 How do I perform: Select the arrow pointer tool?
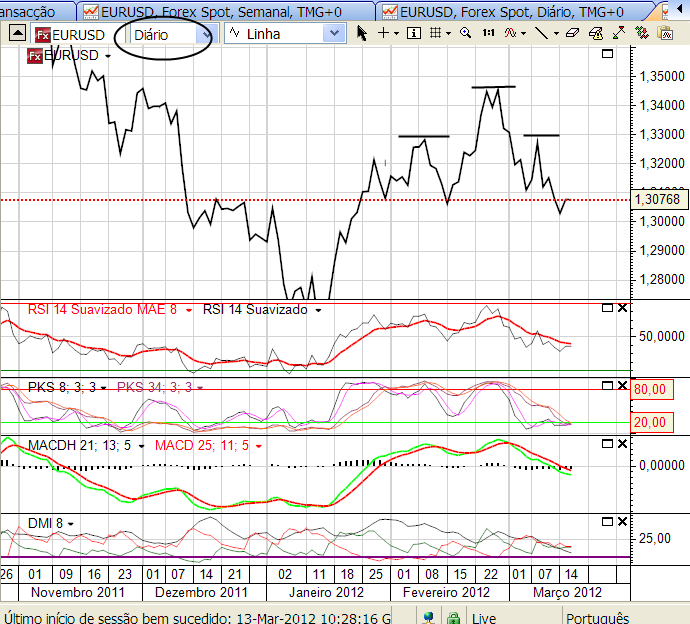(362, 33)
